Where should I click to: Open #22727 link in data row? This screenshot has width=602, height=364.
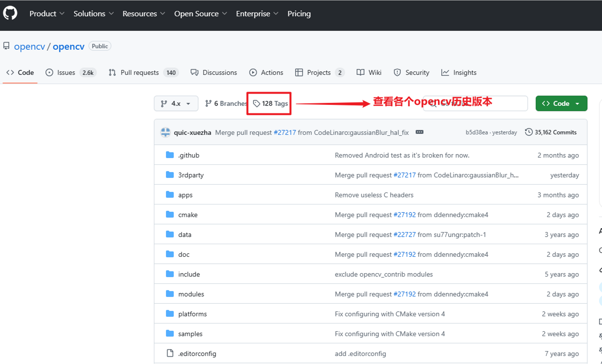click(x=405, y=235)
